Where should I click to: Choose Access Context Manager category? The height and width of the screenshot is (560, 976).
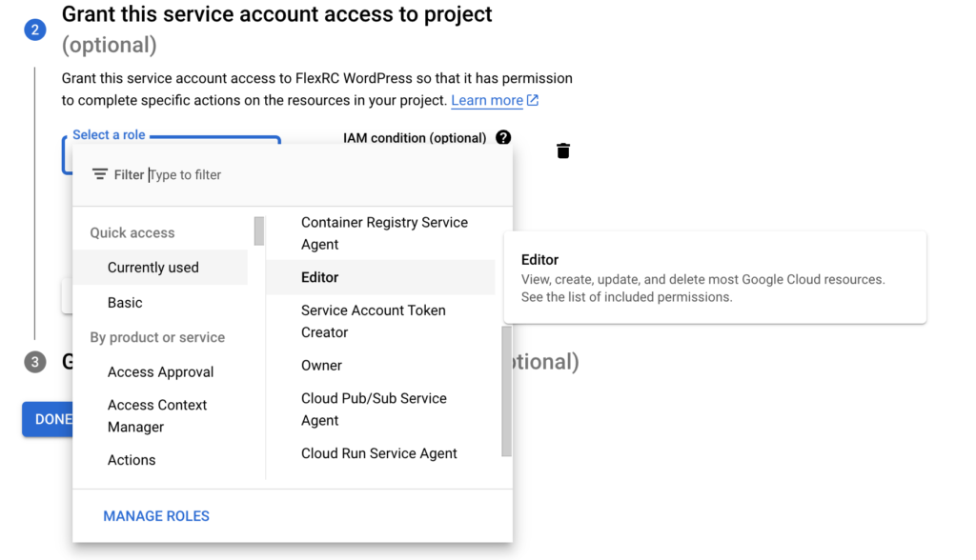(x=156, y=416)
